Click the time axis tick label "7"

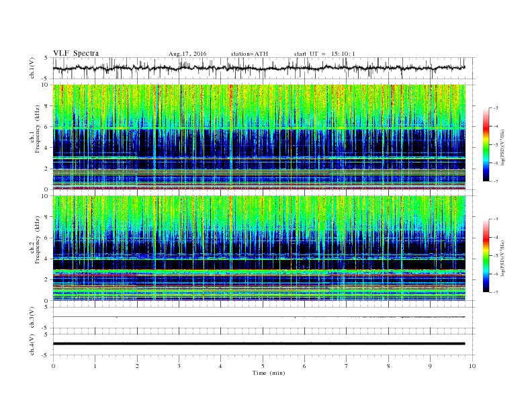347,366
